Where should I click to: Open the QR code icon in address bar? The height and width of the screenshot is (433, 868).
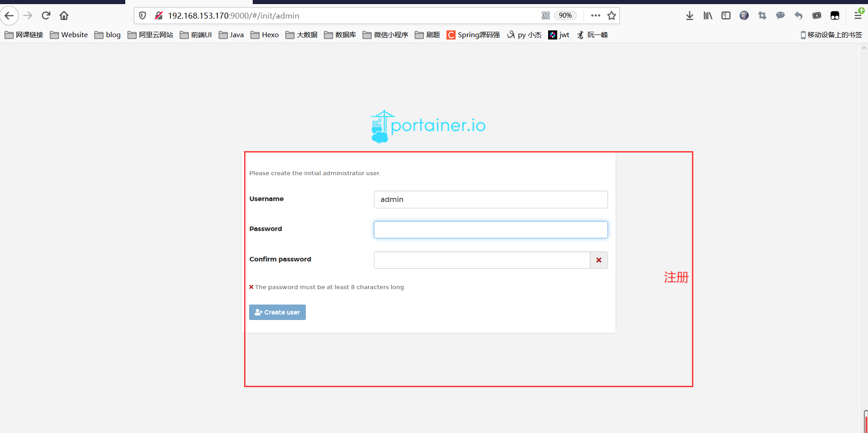coord(546,16)
